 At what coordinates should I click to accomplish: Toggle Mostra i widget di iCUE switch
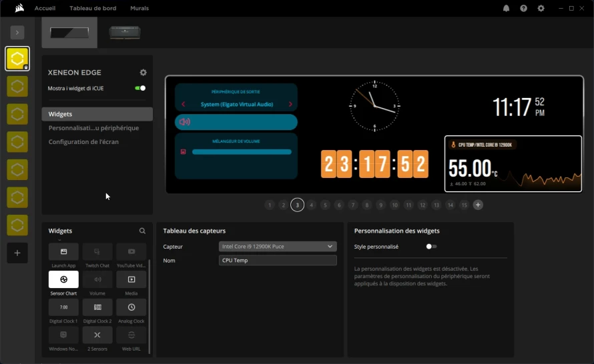click(x=140, y=88)
